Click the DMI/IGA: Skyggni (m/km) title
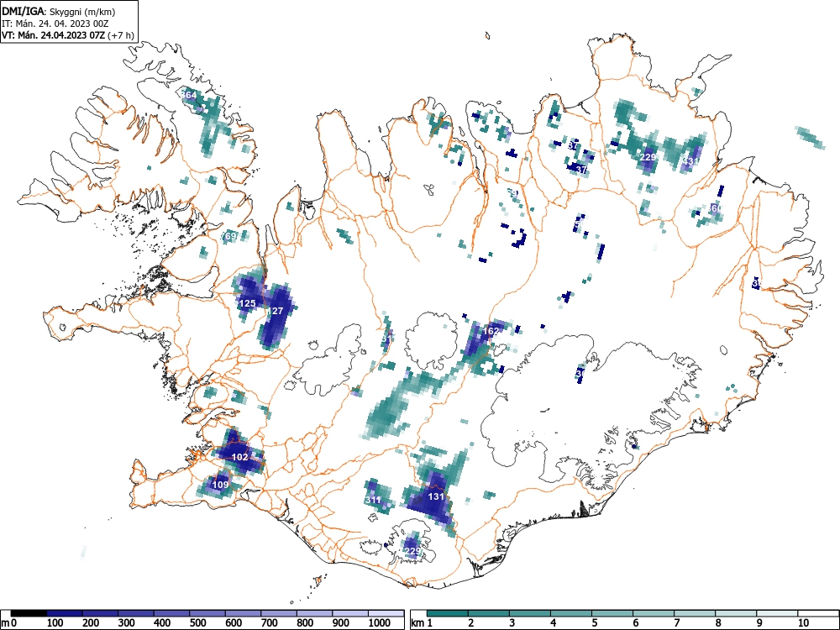This screenshot has height=630, width=840. 59,11
